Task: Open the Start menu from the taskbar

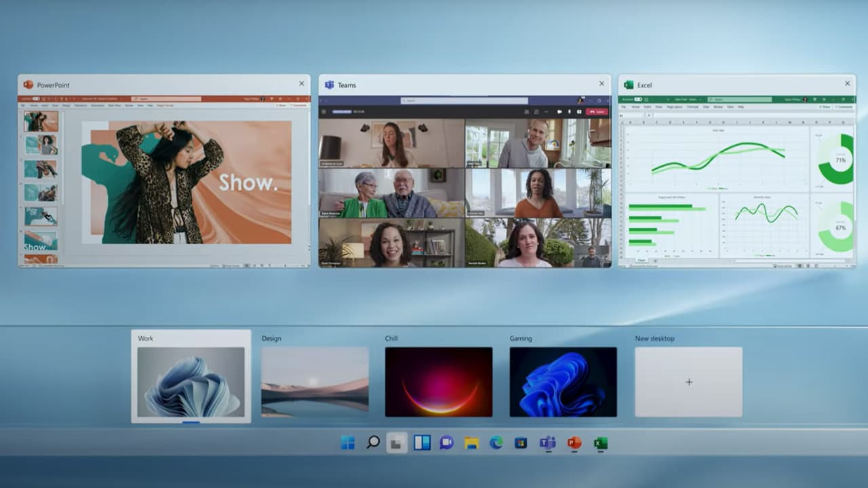Action: [348, 443]
